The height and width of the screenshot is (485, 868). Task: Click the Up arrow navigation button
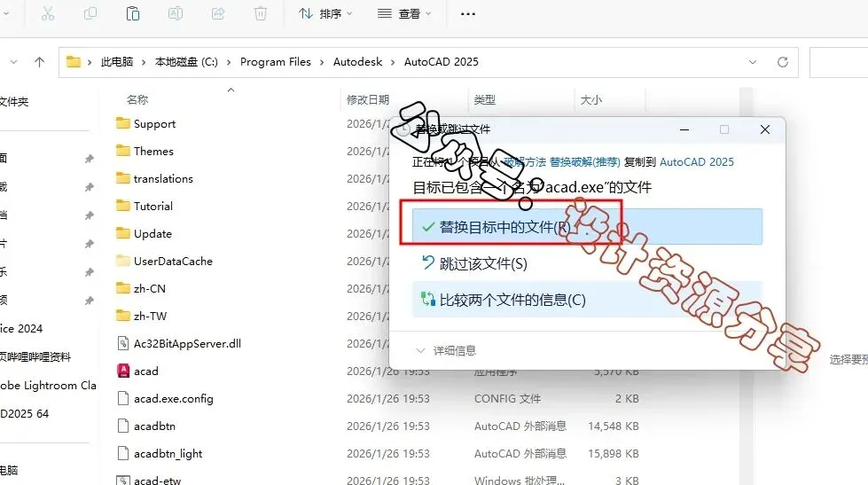pyautogui.click(x=39, y=62)
